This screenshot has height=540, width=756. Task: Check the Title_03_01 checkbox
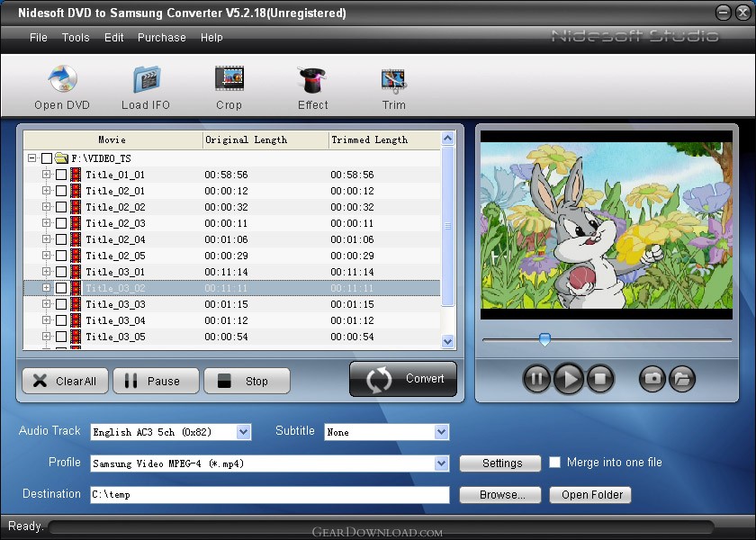pyautogui.click(x=61, y=272)
